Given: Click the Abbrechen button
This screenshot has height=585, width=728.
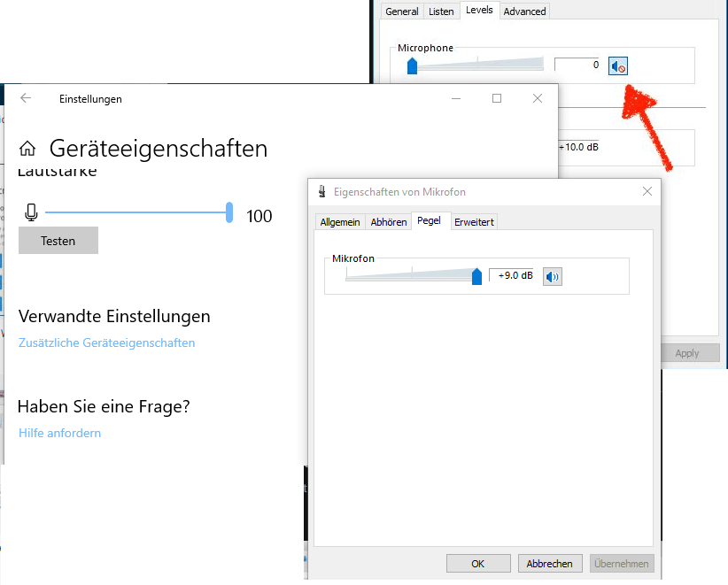Looking at the screenshot, I should [549, 563].
